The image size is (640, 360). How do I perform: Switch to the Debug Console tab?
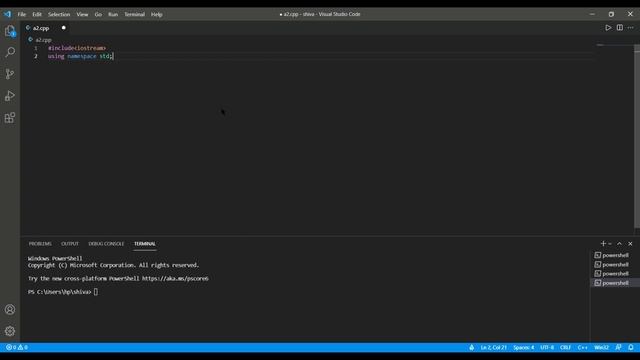106,244
